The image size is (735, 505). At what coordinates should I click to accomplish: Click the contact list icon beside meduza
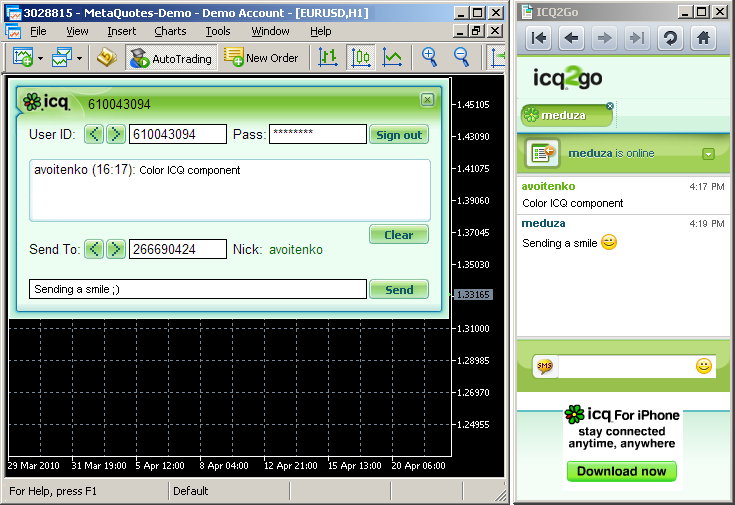click(x=542, y=153)
